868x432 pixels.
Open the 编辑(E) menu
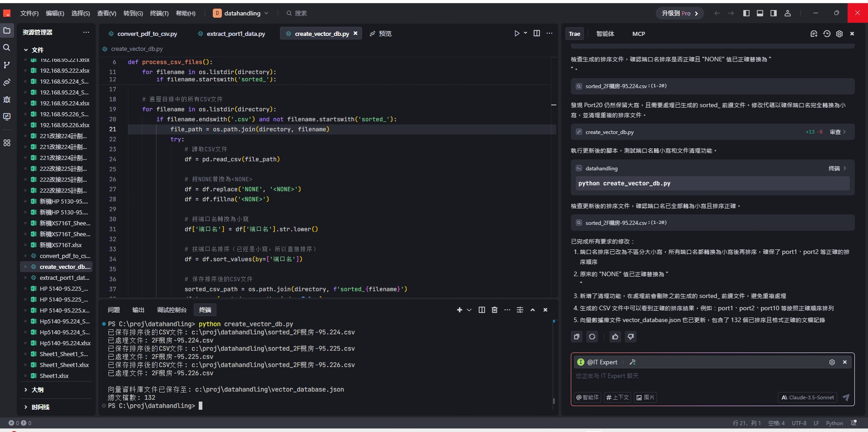tap(55, 13)
